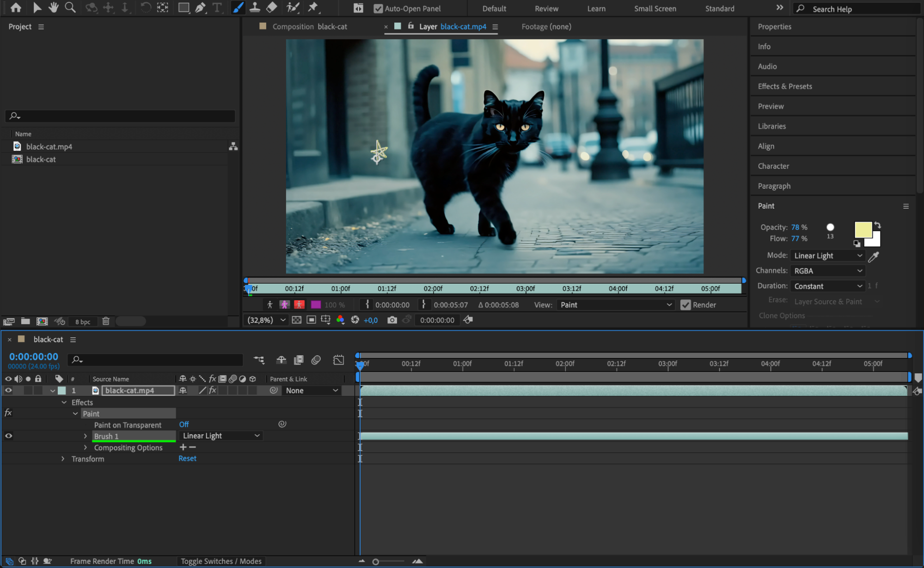
Task: Select the Hand tool
Action: click(x=54, y=7)
